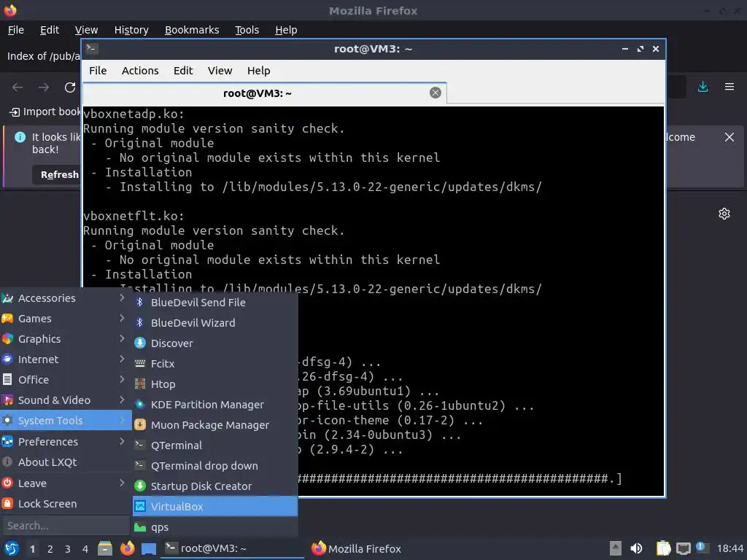The width and height of the screenshot is (747, 560).
Task: Expand the Preferences category
Action: pos(66,441)
